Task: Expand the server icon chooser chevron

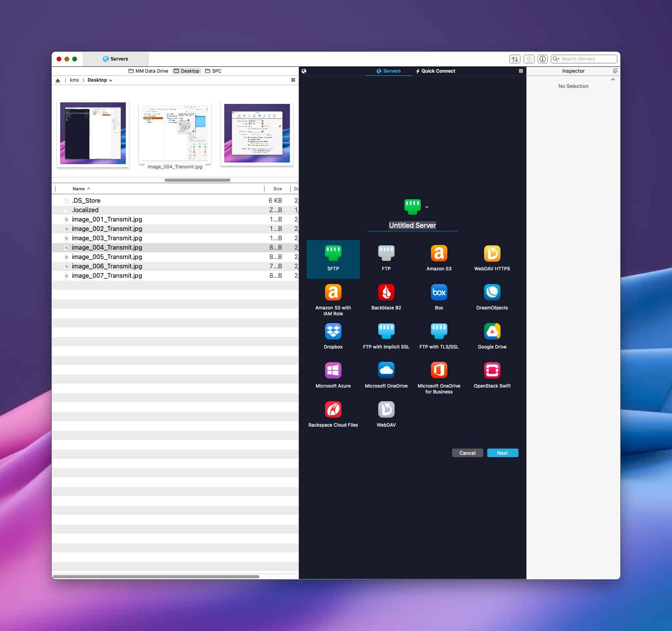Action: [427, 207]
